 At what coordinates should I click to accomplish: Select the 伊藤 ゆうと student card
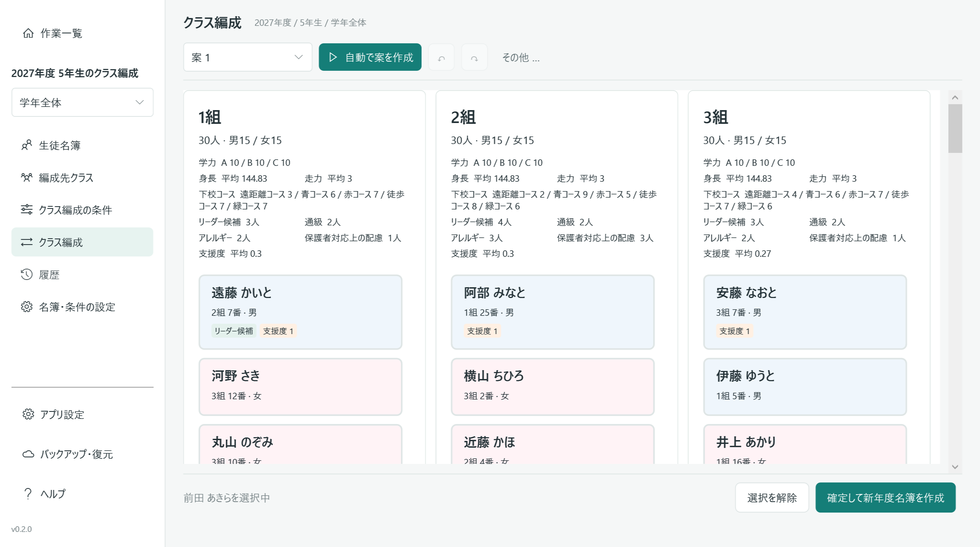point(805,387)
